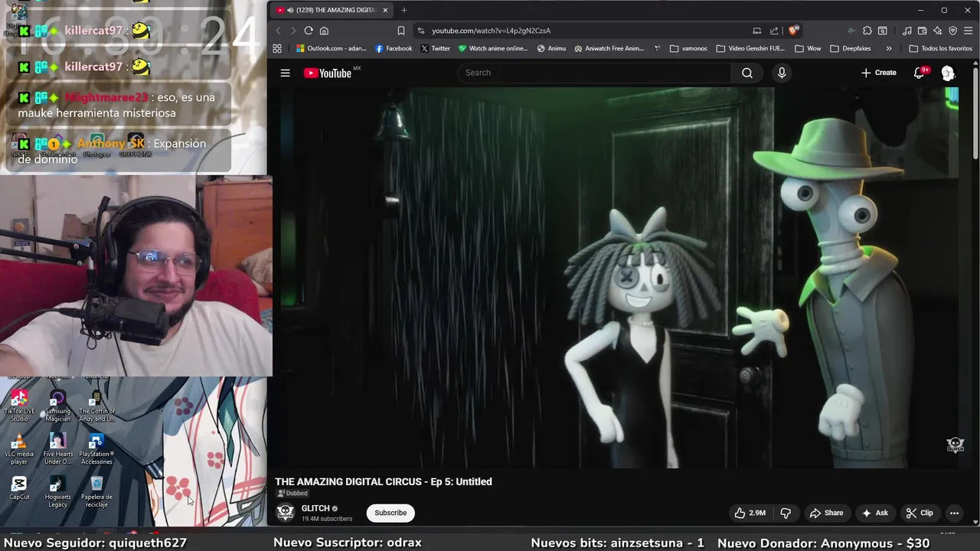Open a new browser tab
The image size is (980, 551).
pos(403,10)
